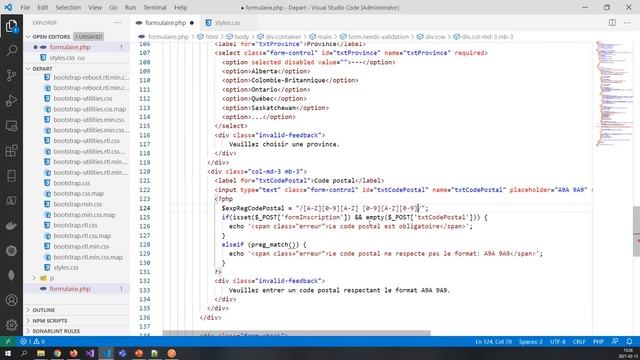Click the feedback icon in status bar

click(x=615, y=341)
